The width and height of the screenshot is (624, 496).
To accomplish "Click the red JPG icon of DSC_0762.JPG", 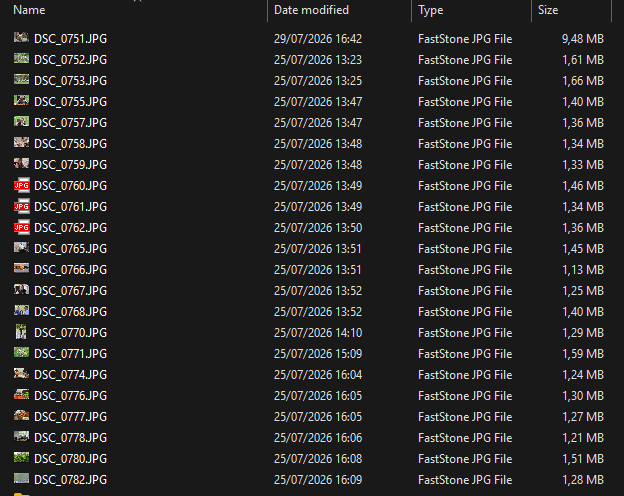I will (x=21, y=227).
